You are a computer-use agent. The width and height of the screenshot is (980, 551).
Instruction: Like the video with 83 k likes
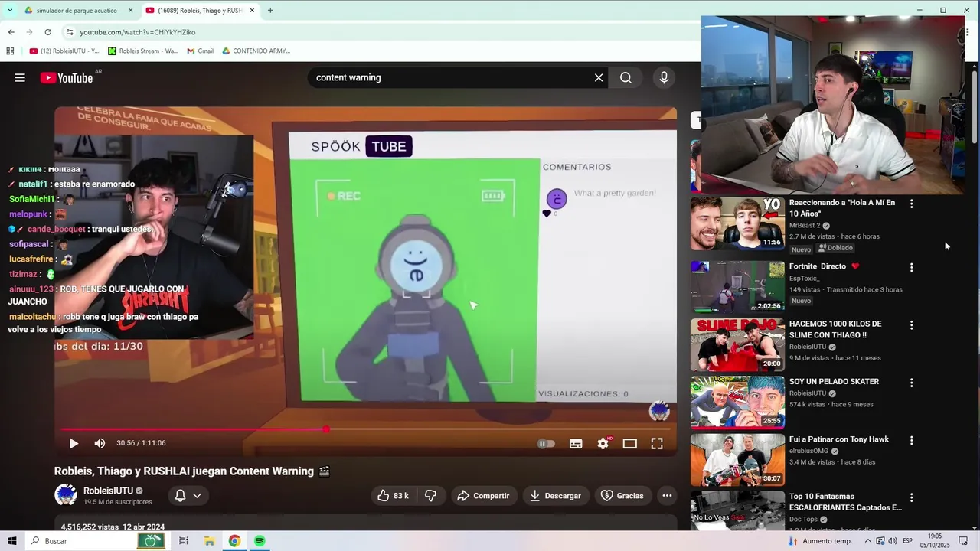[392, 496]
